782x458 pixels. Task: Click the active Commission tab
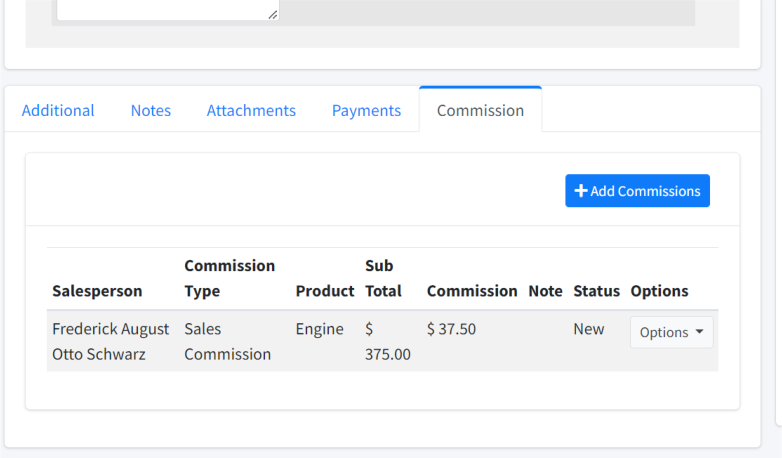(480, 110)
